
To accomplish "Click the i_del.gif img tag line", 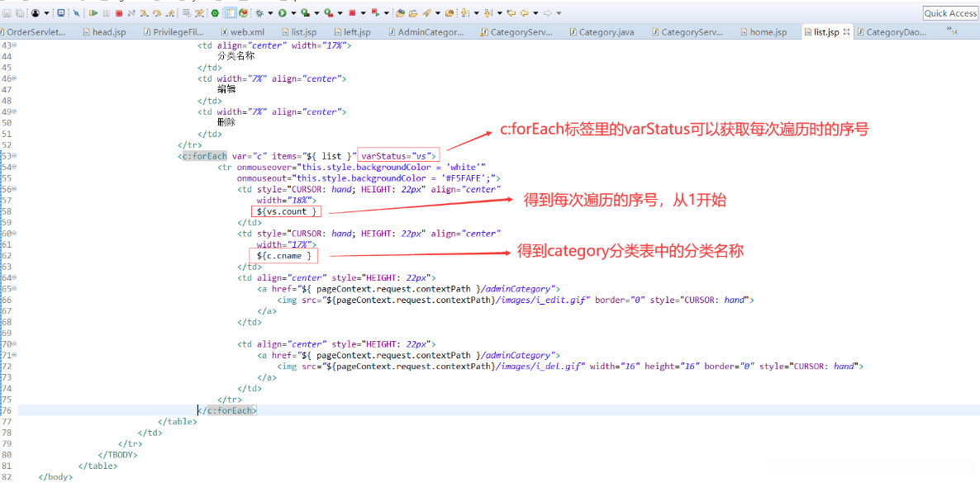I will [x=569, y=366].
